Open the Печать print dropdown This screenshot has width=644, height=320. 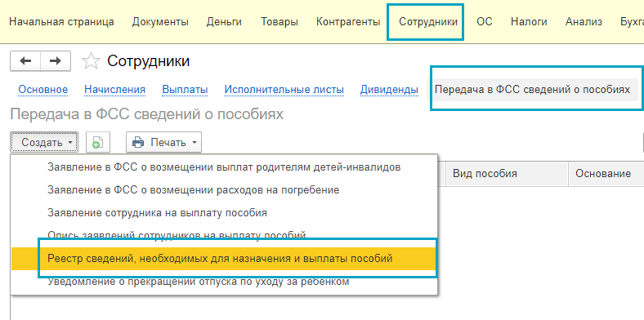[163, 142]
